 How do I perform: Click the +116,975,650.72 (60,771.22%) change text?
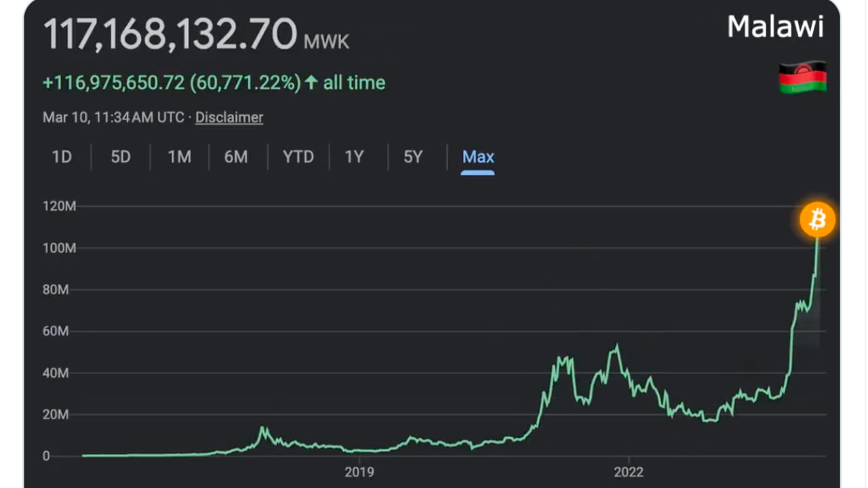coord(172,83)
